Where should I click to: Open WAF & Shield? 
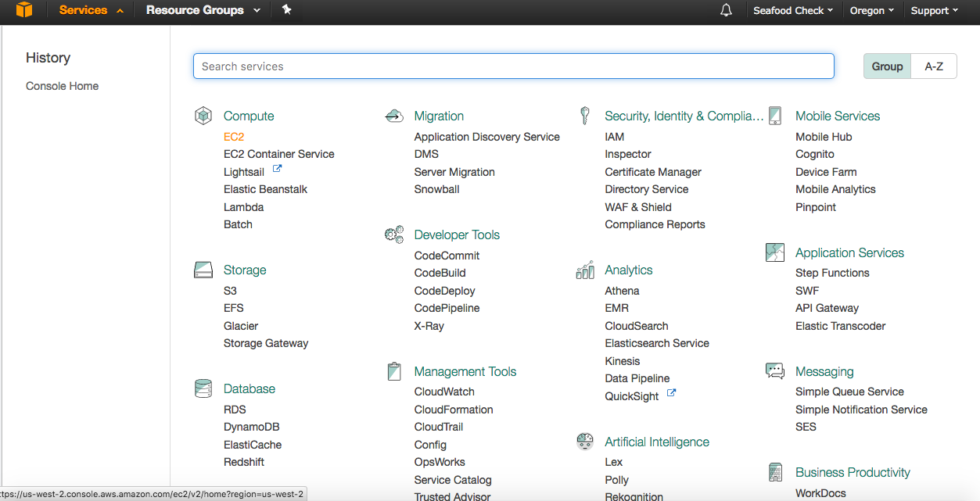pos(638,207)
